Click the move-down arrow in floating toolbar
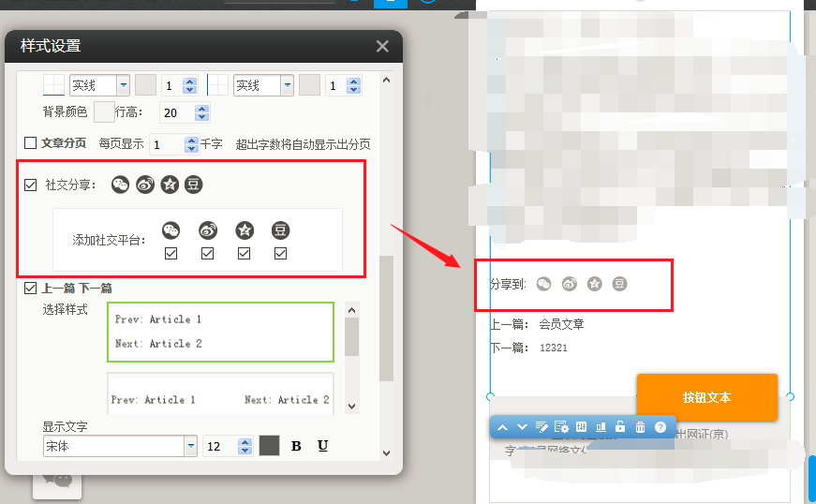This screenshot has height=504, width=816. click(x=522, y=427)
